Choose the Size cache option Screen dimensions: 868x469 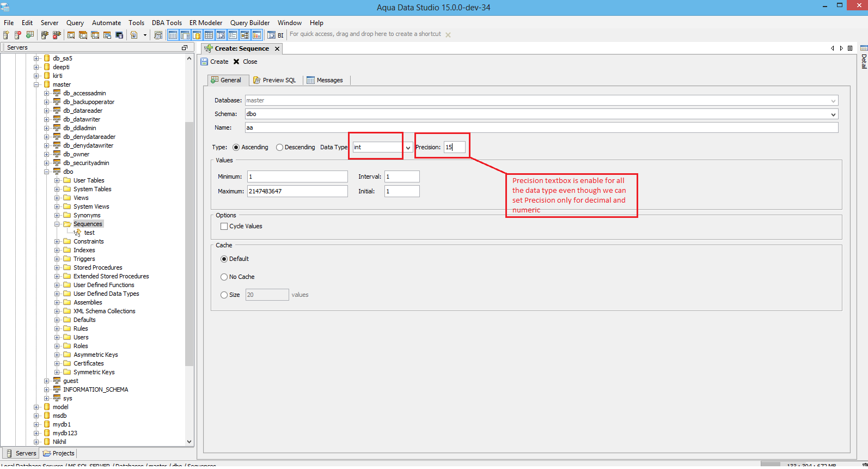click(224, 295)
